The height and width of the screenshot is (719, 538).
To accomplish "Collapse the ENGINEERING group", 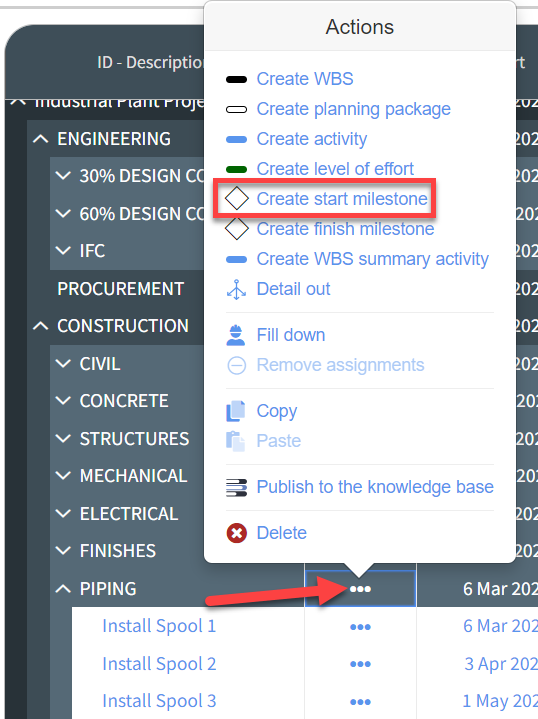I will pyautogui.click(x=41, y=139).
